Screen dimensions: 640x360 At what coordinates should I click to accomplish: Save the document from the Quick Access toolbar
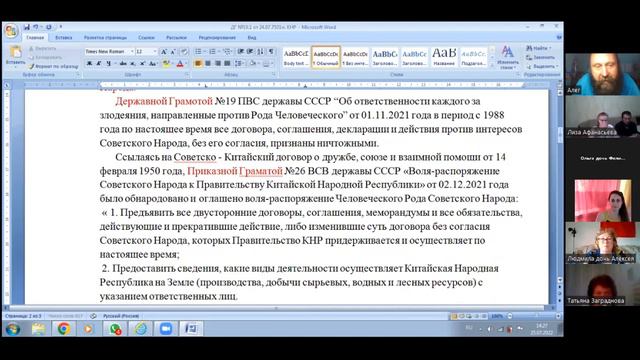point(27,27)
